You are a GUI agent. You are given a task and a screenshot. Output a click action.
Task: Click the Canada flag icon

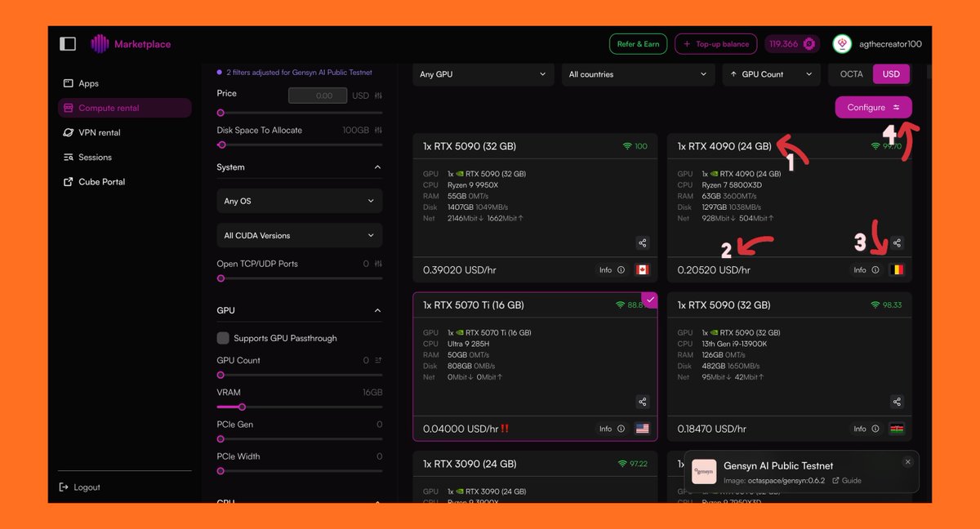(x=643, y=270)
